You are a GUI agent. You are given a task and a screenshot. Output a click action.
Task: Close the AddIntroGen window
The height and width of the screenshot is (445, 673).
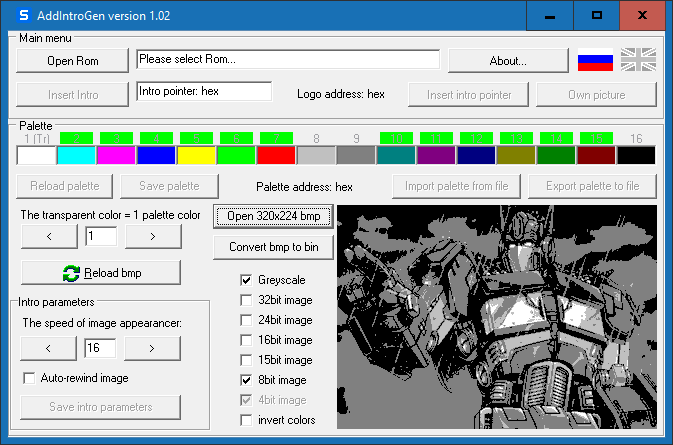click(643, 16)
